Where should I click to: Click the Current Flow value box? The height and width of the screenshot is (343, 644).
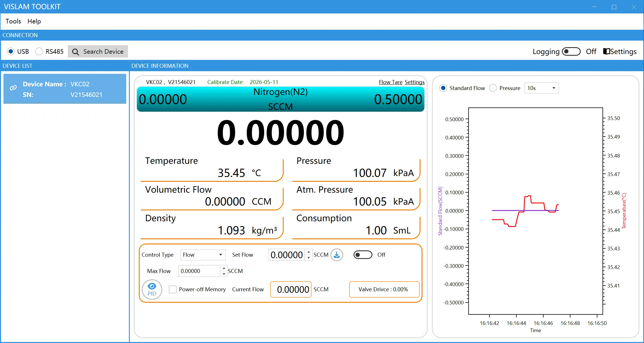point(291,289)
